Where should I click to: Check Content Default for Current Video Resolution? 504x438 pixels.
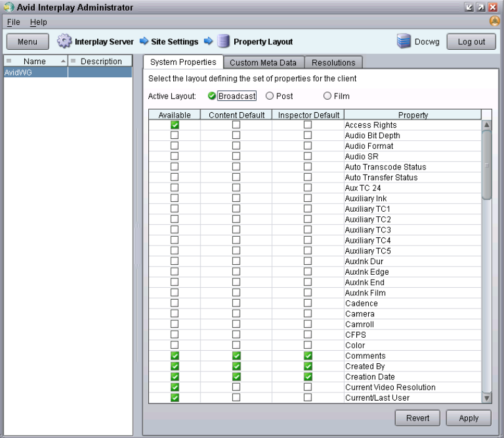click(x=236, y=387)
